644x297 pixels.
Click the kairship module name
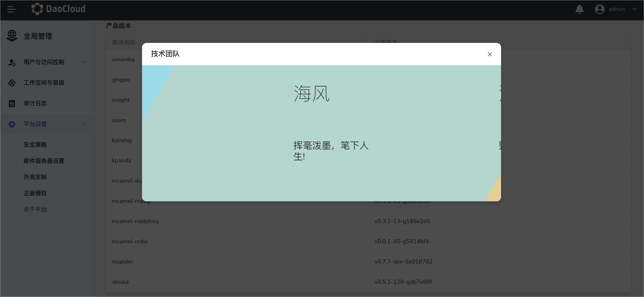tap(122, 140)
